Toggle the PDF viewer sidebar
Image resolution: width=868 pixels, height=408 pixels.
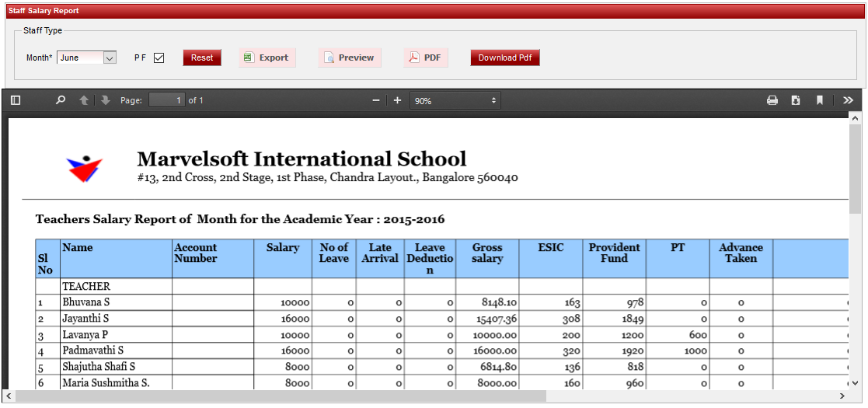[x=16, y=100]
